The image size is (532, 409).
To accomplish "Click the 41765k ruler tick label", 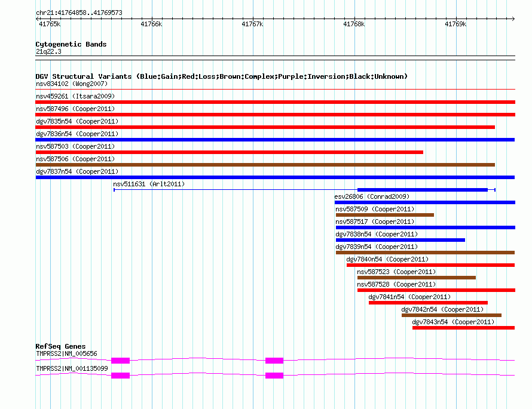I will click(x=50, y=24).
